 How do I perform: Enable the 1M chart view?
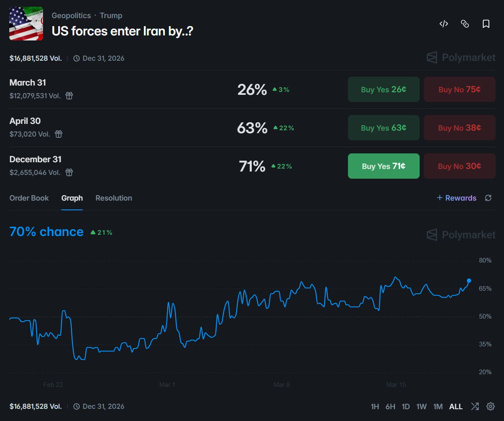pyautogui.click(x=438, y=406)
